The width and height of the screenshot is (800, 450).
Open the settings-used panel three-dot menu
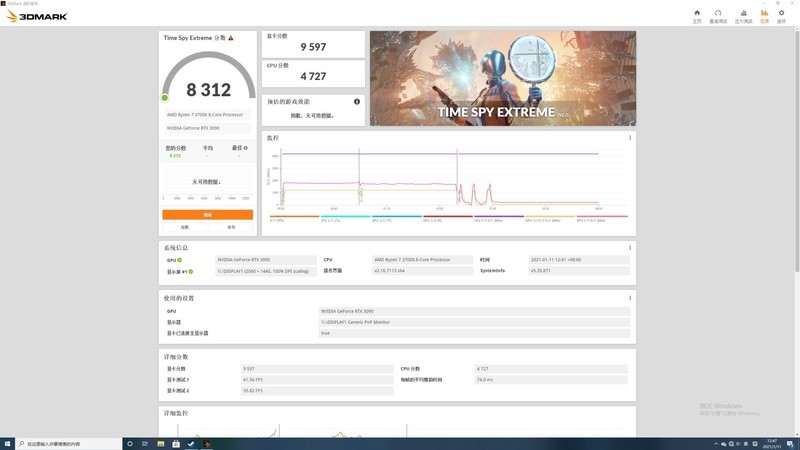point(630,298)
